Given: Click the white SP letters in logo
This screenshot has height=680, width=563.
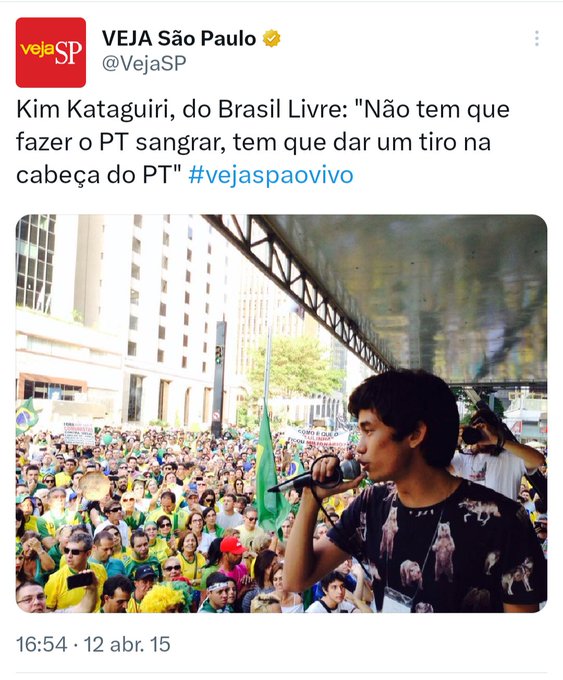Looking at the screenshot, I should (69, 53).
